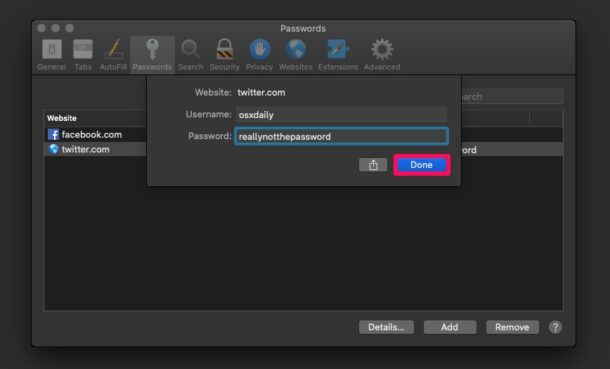Click the twitter.com globe icon
The width and height of the screenshot is (610, 369).
point(53,149)
